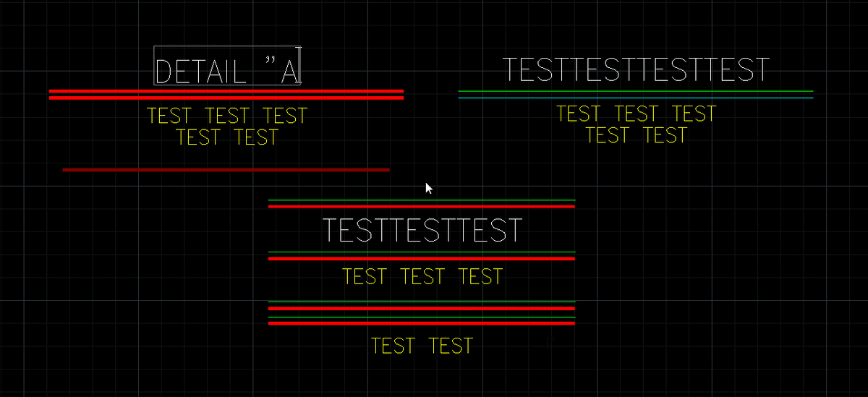The width and height of the screenshot is (868, 397).
Task: Select the white TESTTESTTEST title in the center
Action: pyautogui.click(x=422, y=230)
